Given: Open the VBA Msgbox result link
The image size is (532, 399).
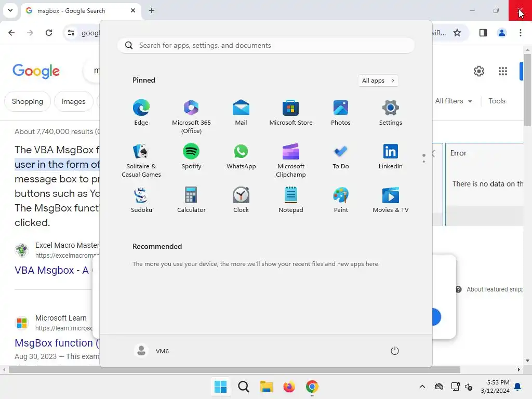Looking at the screenshot, I should (51, 270).
